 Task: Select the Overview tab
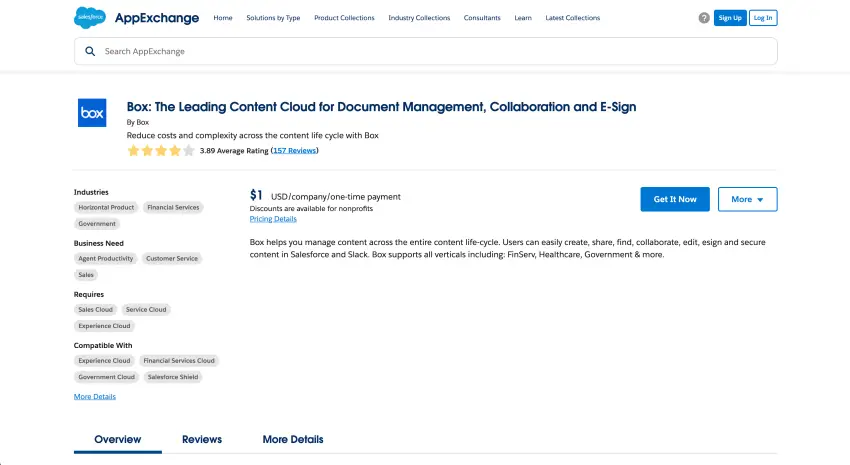click(x=118, y=439)
